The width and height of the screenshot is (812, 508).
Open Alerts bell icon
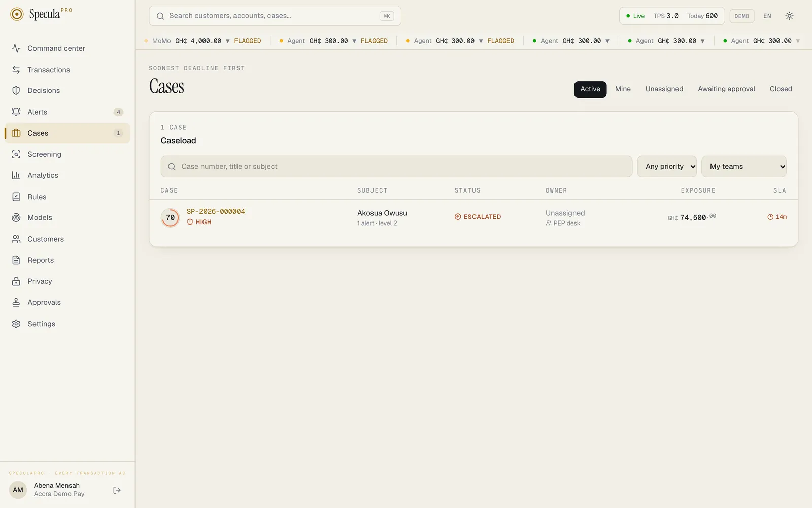(16, 112)
